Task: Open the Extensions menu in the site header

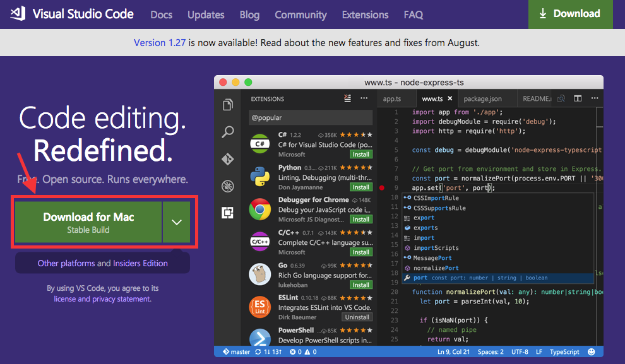Action: [365, 15]
